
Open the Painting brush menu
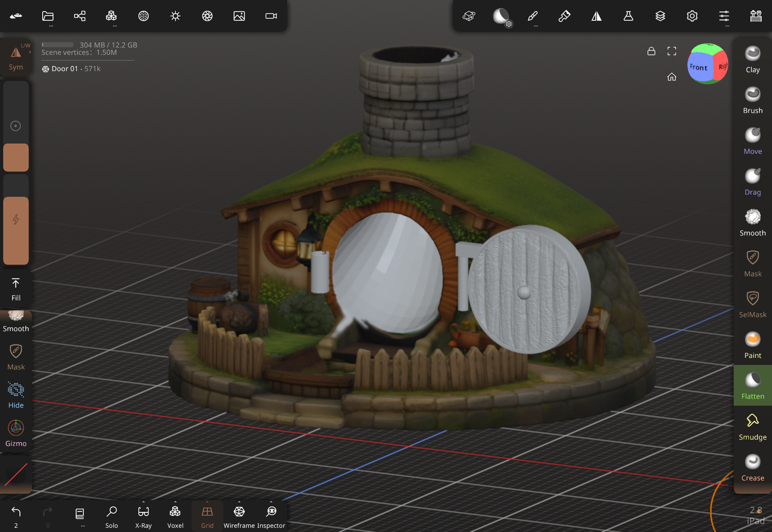pyautogui.click(x=533, y=16)
